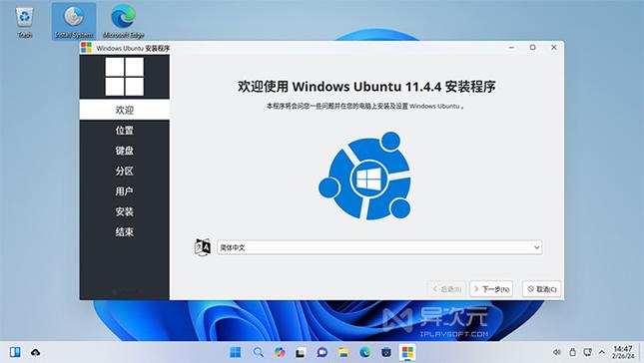Select the 分区 step in the sidebar
Image resolution: width=644 pixels, height=363 pixels.
point(125,171)
